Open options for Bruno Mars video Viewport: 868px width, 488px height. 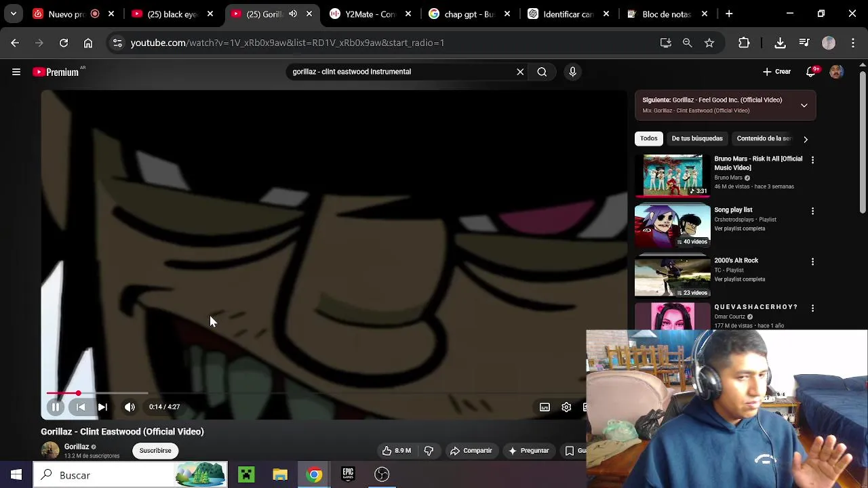[812, 160]
